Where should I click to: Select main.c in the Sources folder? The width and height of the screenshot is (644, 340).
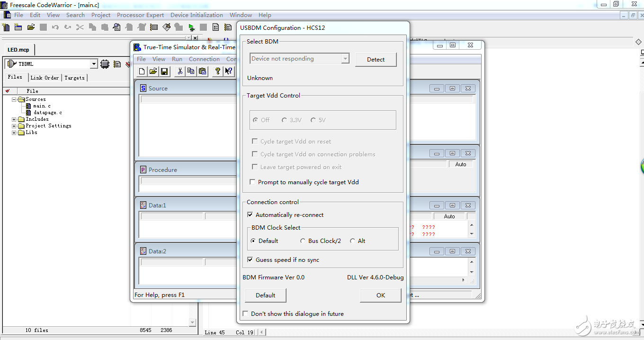[x=42, y=106]
